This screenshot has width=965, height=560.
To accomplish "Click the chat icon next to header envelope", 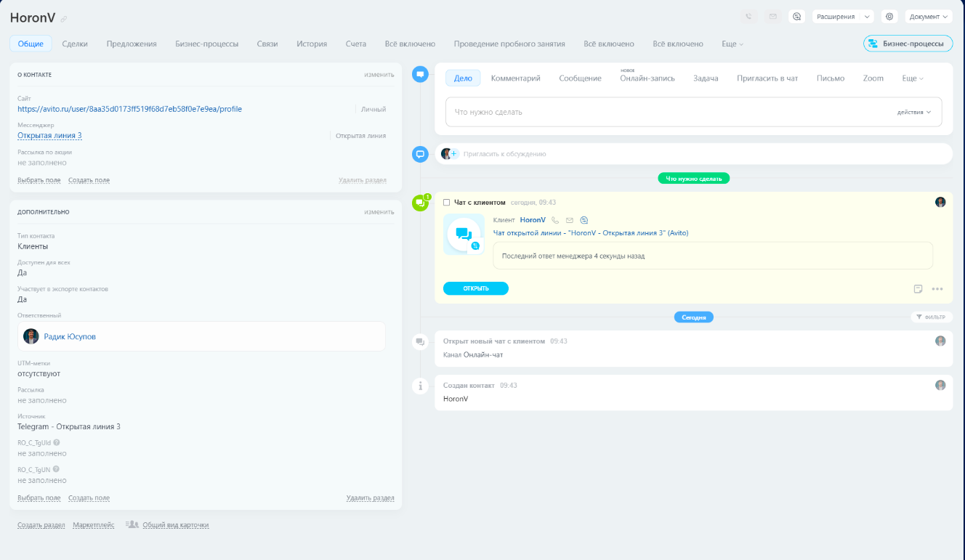I will (x=796, y=17).
